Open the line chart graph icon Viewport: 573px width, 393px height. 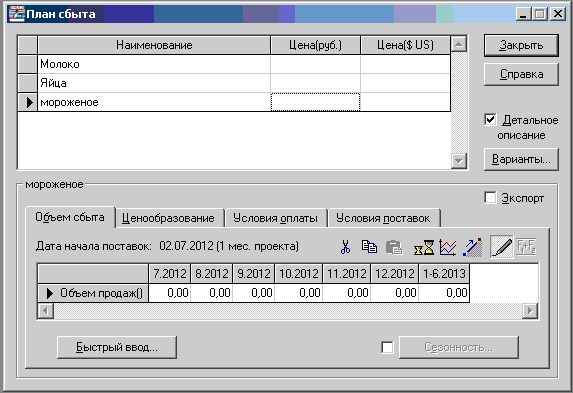448,247
